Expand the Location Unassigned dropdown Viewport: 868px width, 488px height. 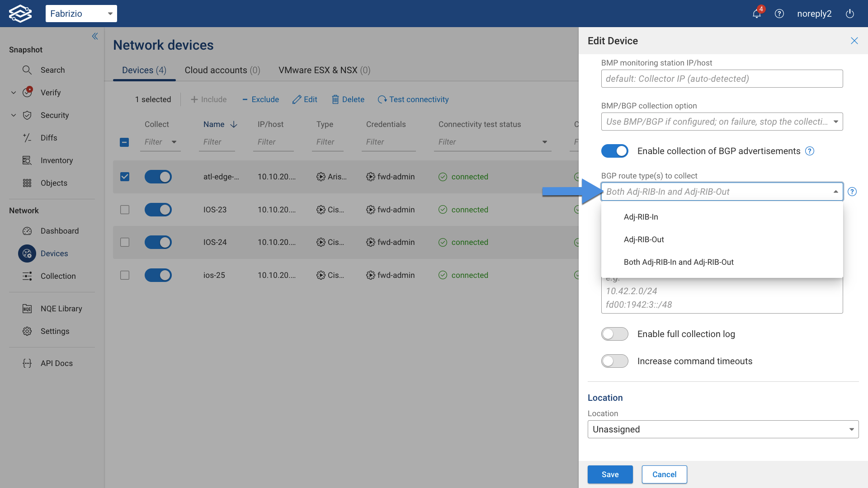(722, 429)
